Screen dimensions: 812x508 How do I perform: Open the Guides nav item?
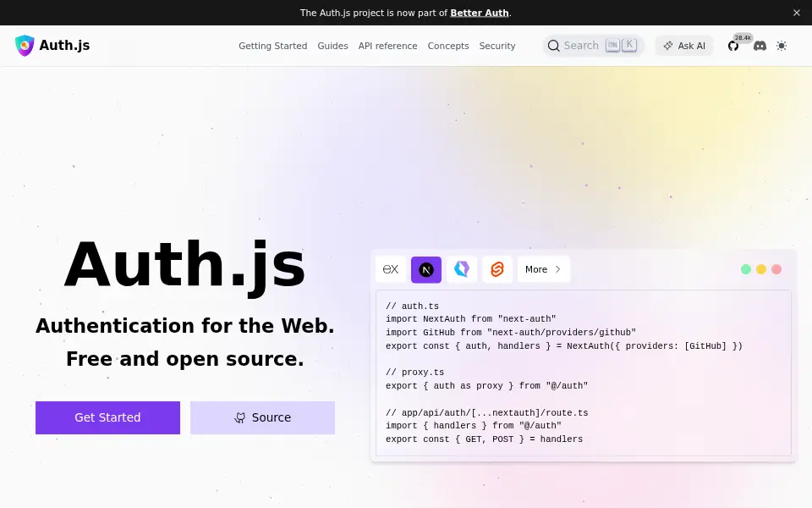point(332,46)
